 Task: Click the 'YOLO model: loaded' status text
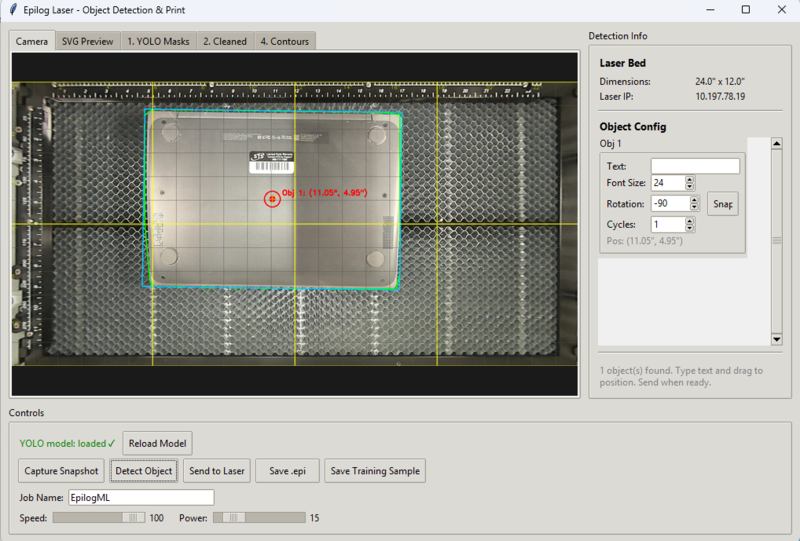[x=67, y=444]
